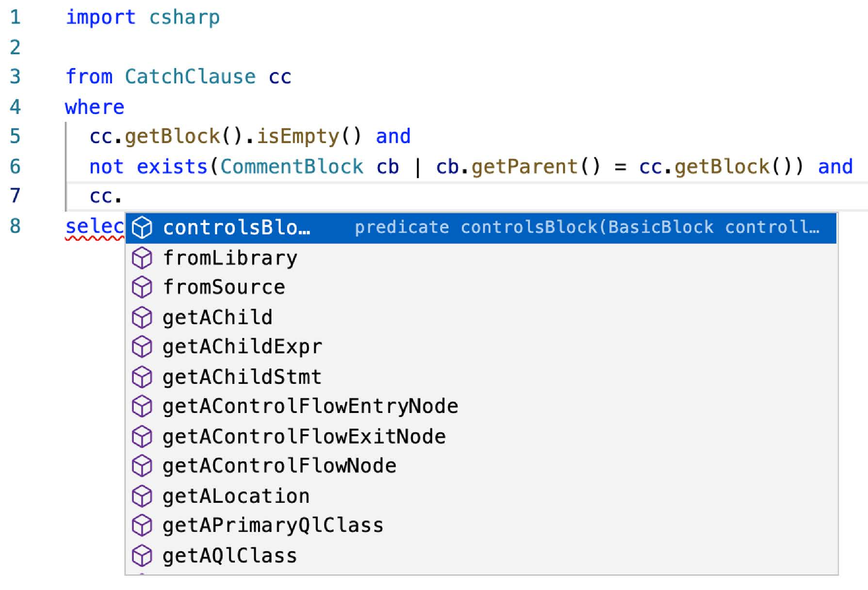Click the CatchClause type name on line 3
Screen dimensions: 868x590
point(190,76)
